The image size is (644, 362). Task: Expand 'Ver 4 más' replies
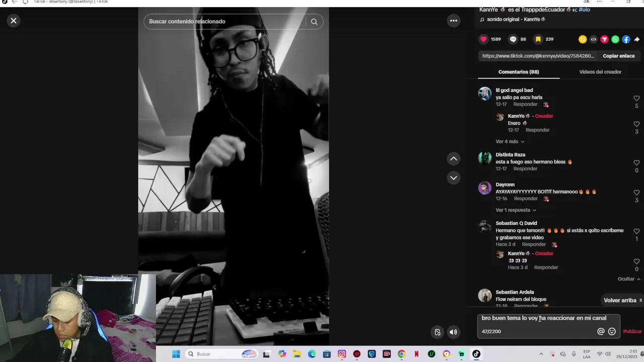tap(510, 142)
